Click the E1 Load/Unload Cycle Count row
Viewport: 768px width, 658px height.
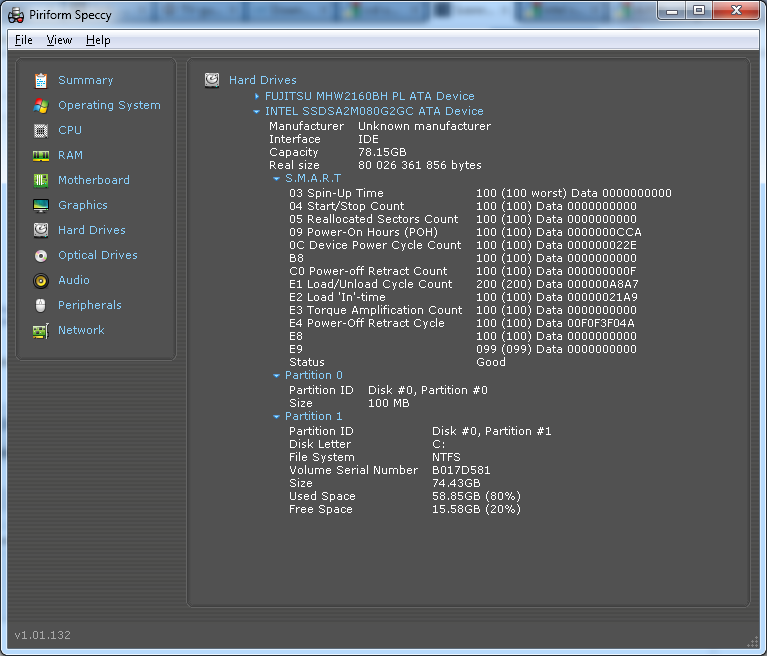tap(464, 284)
